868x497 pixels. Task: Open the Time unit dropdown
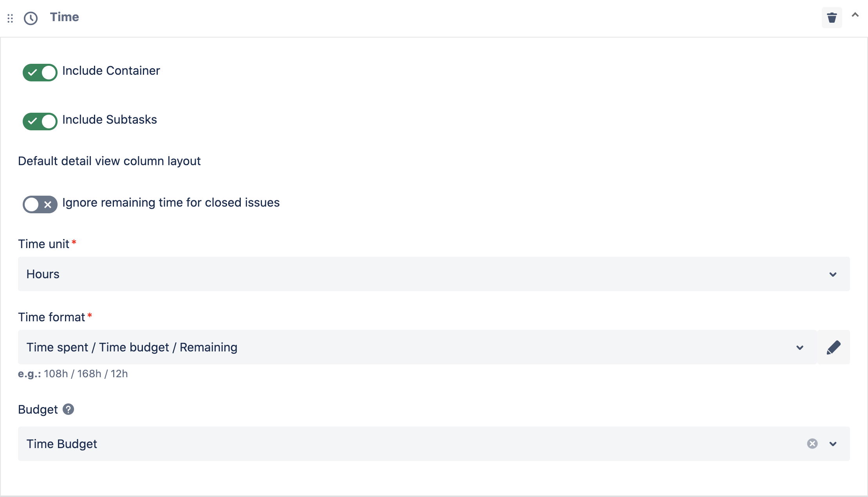pos(833,274)
